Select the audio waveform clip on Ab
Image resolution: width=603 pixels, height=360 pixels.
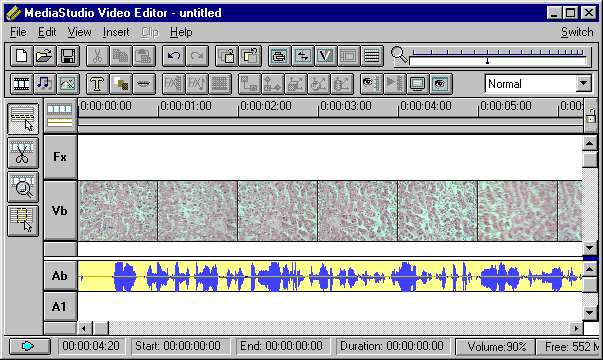pyautogui.click(x=330, y=276)
